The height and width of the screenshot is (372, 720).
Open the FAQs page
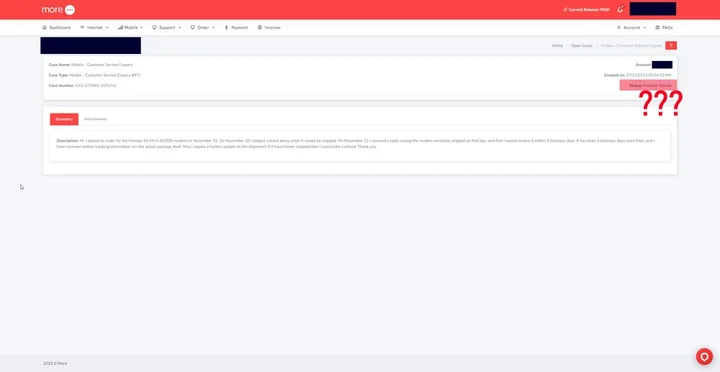664,28
